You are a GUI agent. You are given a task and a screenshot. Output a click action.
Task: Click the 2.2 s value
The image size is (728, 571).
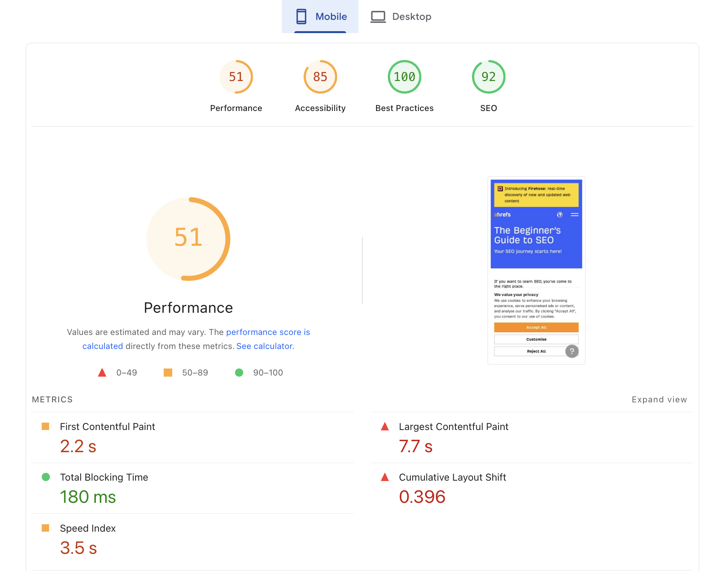[78, 446]
